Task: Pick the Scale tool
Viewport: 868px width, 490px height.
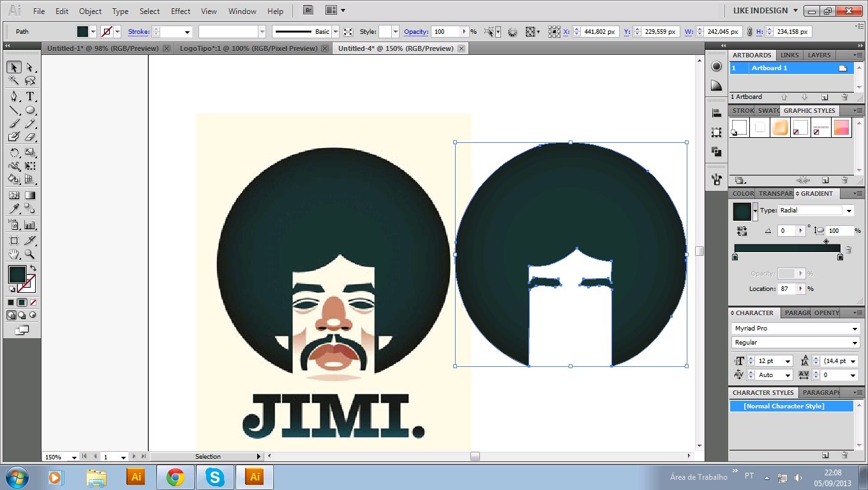Action: (30, 152)
